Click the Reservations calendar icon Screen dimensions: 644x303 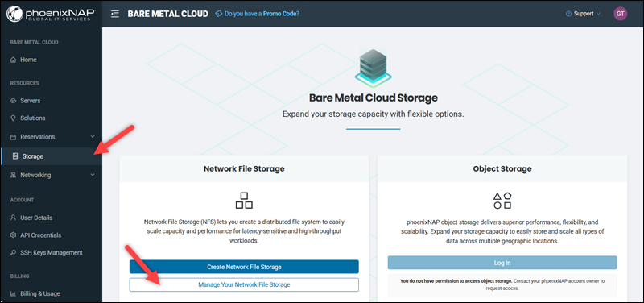coord(13,137)
